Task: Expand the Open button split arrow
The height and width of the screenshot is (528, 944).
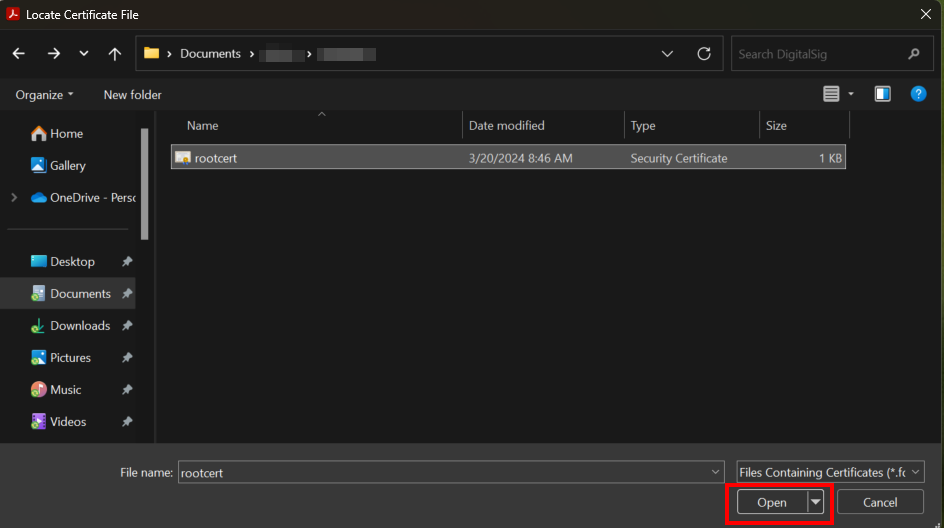Action: tap(815, 502)
